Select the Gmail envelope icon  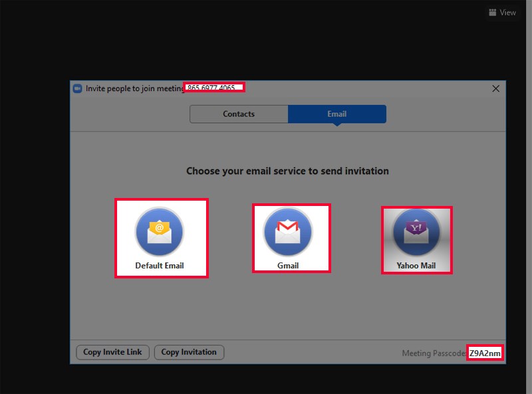point(288,232)
